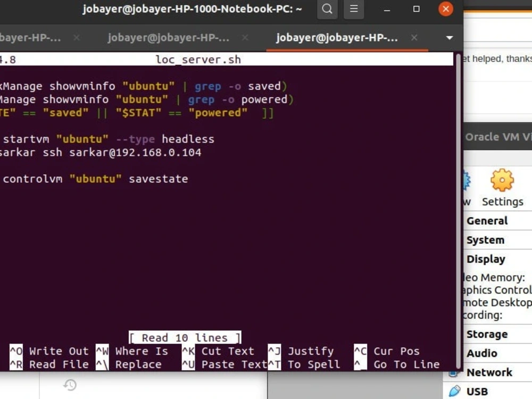Viewport: 532px width, 399px height.
Task: Select the General settings category
Action: pos(487,221)
